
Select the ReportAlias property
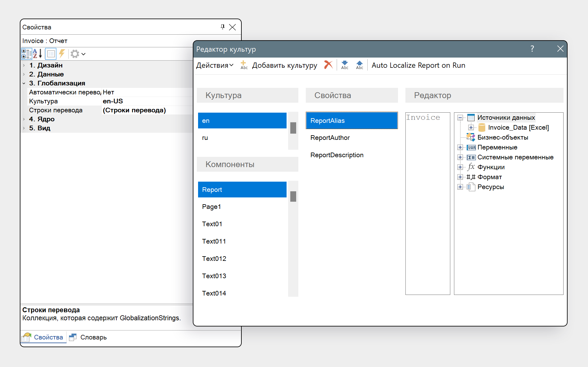(x=352, y=121)
